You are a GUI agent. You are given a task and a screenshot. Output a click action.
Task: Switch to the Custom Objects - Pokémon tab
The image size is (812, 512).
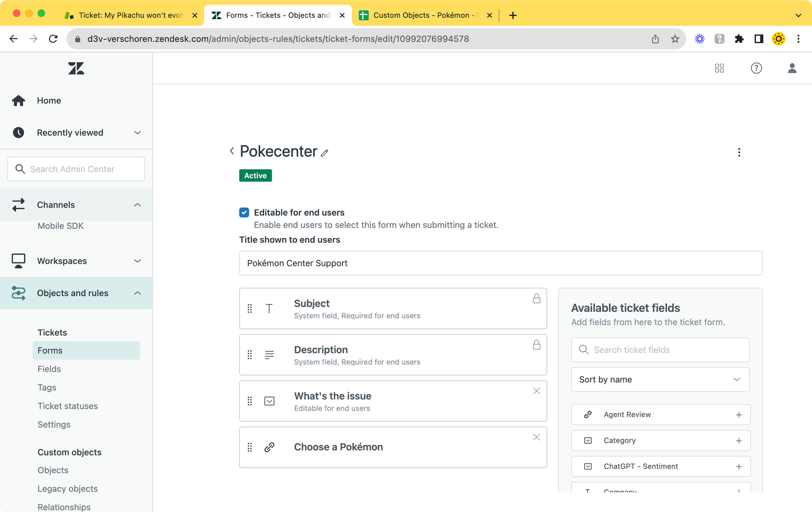click(x=422, y=15)
